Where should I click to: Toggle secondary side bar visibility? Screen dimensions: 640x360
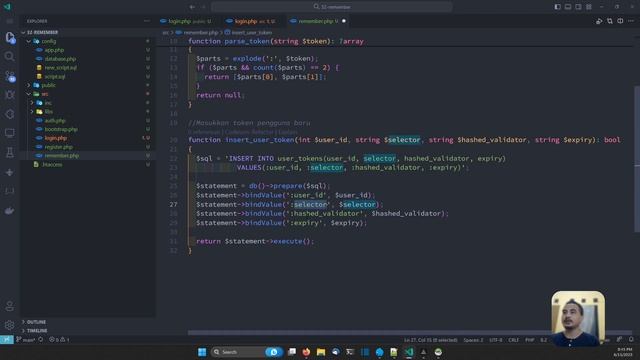[578, 7]
